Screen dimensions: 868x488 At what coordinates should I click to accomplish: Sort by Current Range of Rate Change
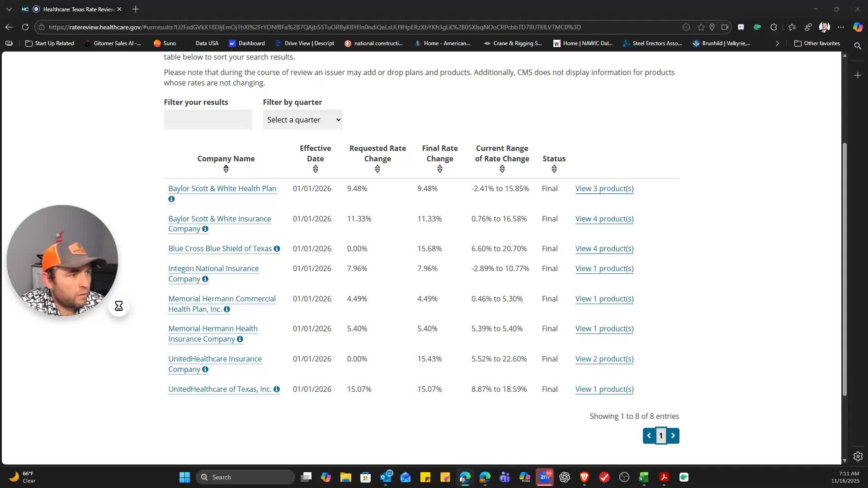pos(502,169)
